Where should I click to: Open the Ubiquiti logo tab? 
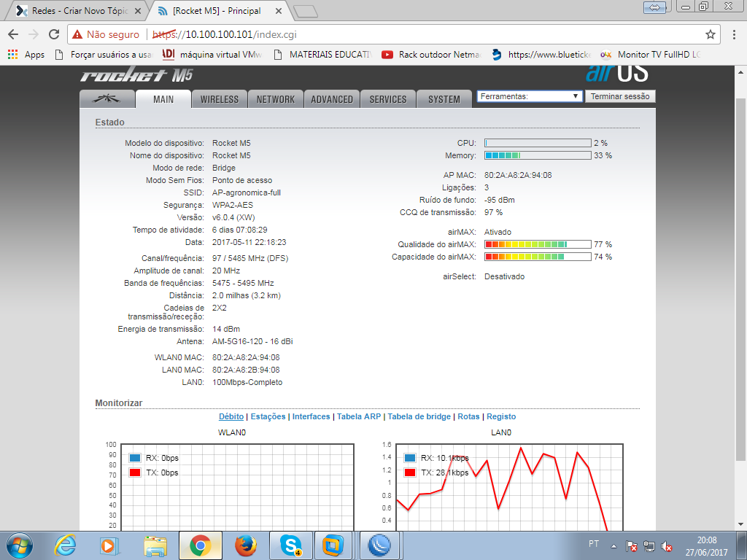coord(107,99)
